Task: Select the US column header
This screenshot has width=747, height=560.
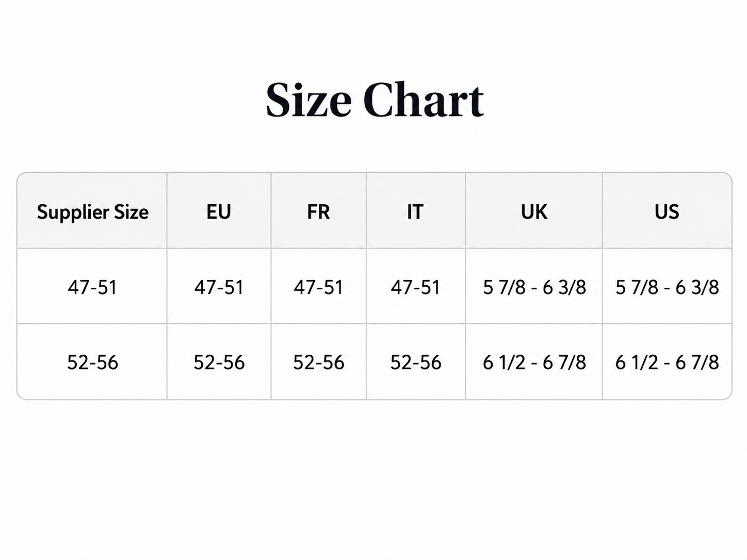Action: pos(667,211)
